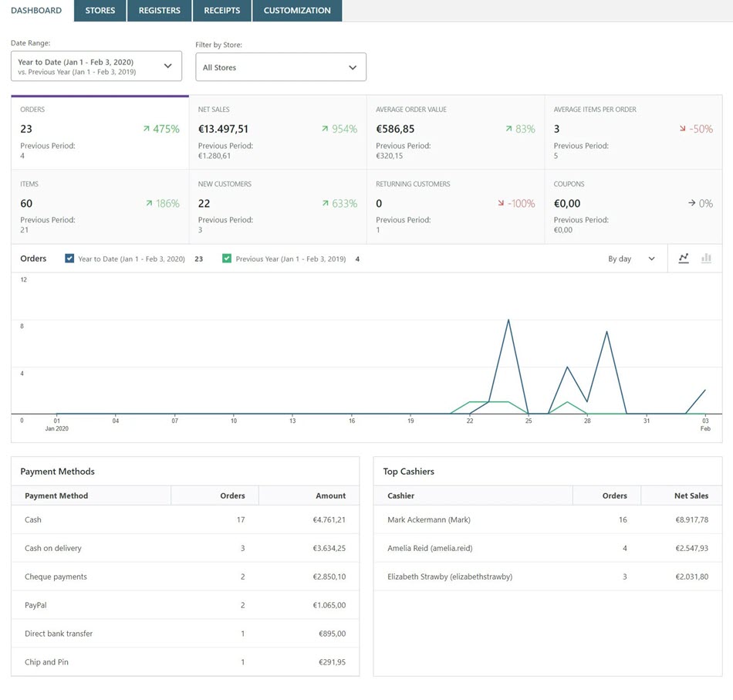Viewport: 733px width, 700px height.
Task: Open the Dashboard tab
Action: (x=36, y=10)
